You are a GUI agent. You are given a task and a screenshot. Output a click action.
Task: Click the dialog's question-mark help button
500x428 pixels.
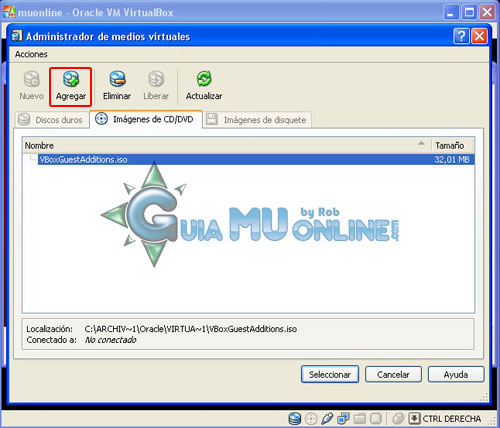[461, 36]
